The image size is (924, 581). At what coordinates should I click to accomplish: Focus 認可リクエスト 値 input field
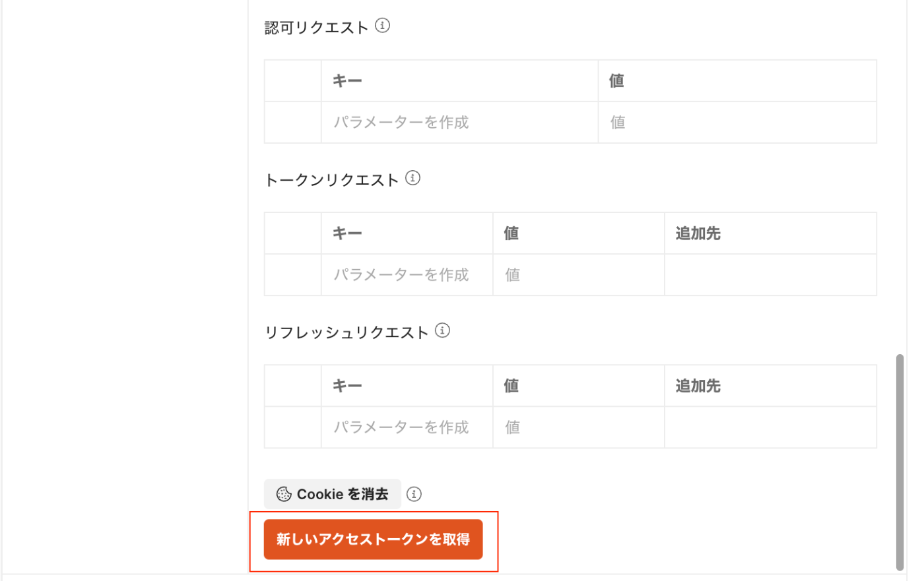737,122
